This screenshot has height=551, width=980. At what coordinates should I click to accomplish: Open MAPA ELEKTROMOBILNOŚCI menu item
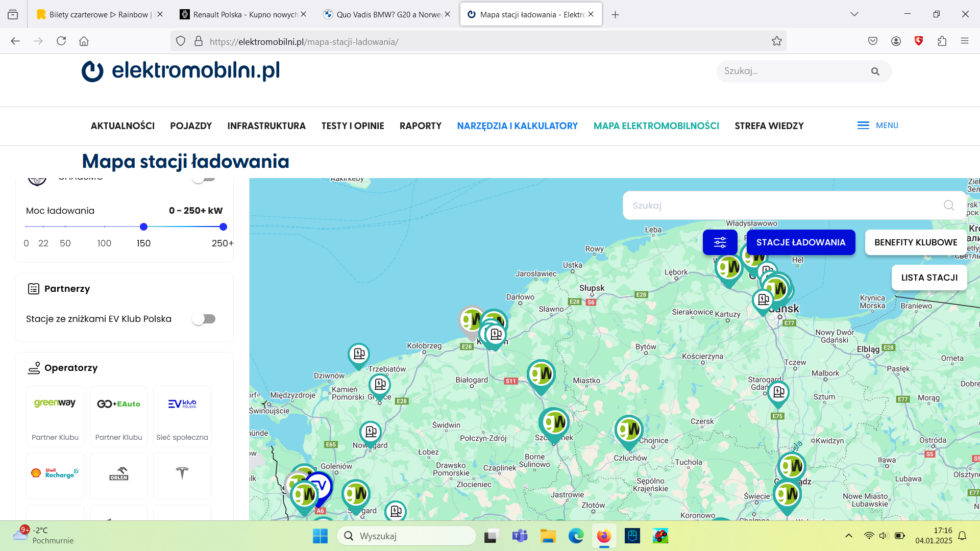[656, 126]
